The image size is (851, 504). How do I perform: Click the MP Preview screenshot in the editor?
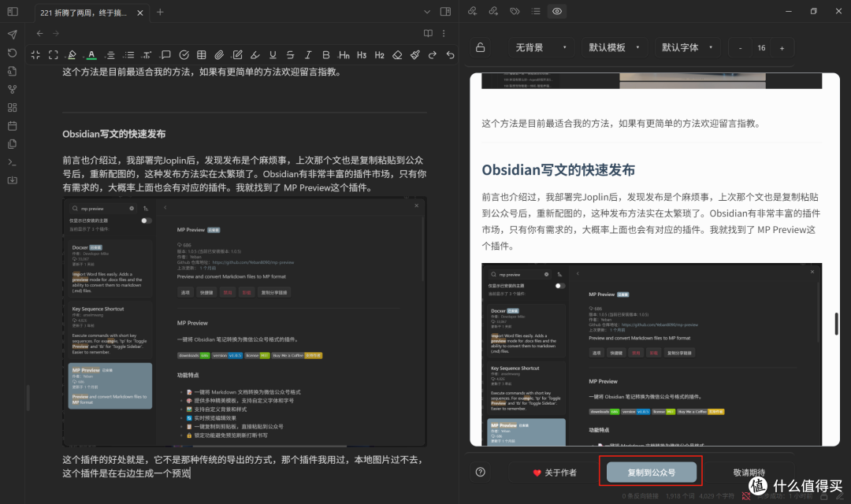[245, 322]
